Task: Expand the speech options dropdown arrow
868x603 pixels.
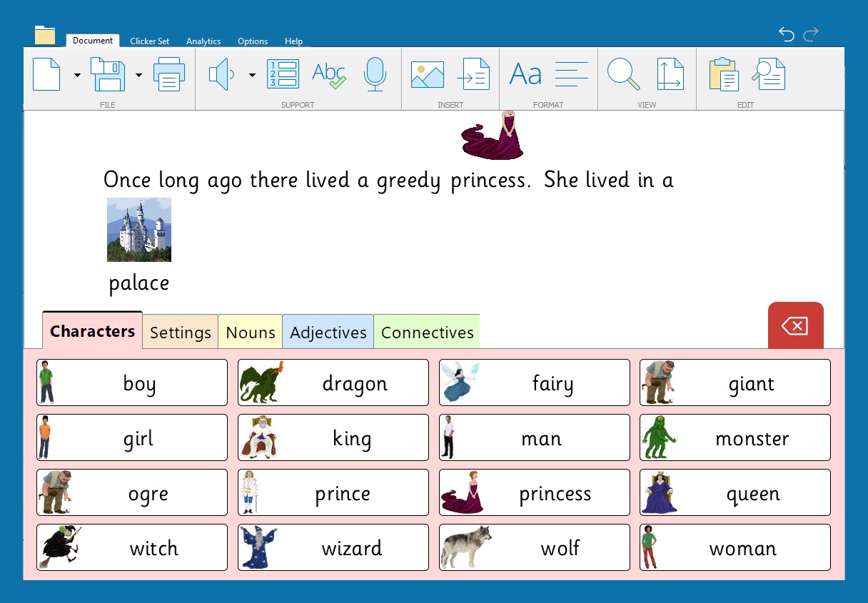Action: click(252, 75)
